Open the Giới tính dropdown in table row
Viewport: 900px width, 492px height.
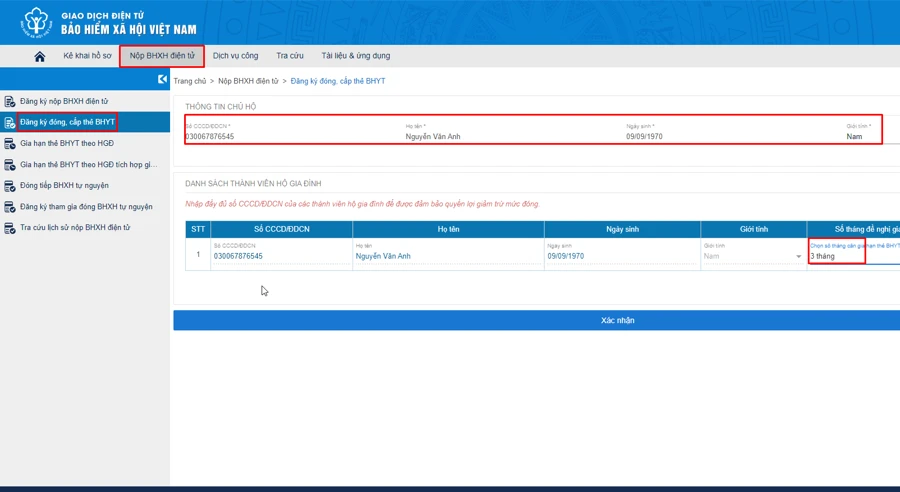click(x=753, y=256)
